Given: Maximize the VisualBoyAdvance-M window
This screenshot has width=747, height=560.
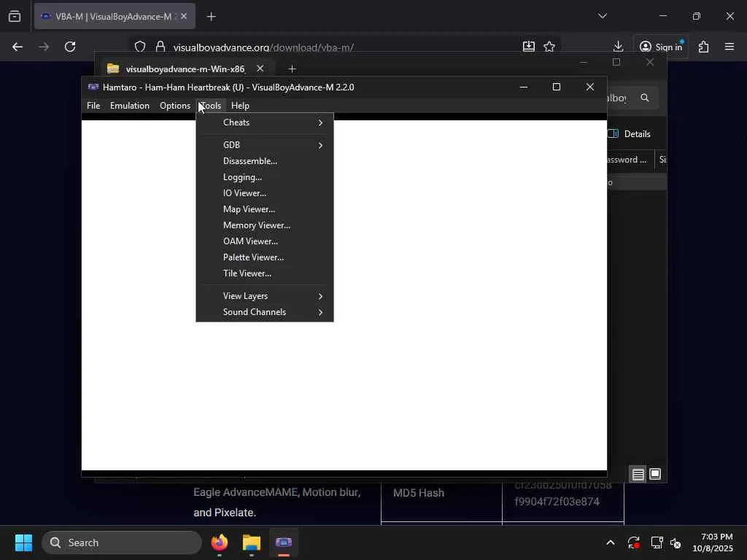Looking at the screenshot, I should [557, 87].
